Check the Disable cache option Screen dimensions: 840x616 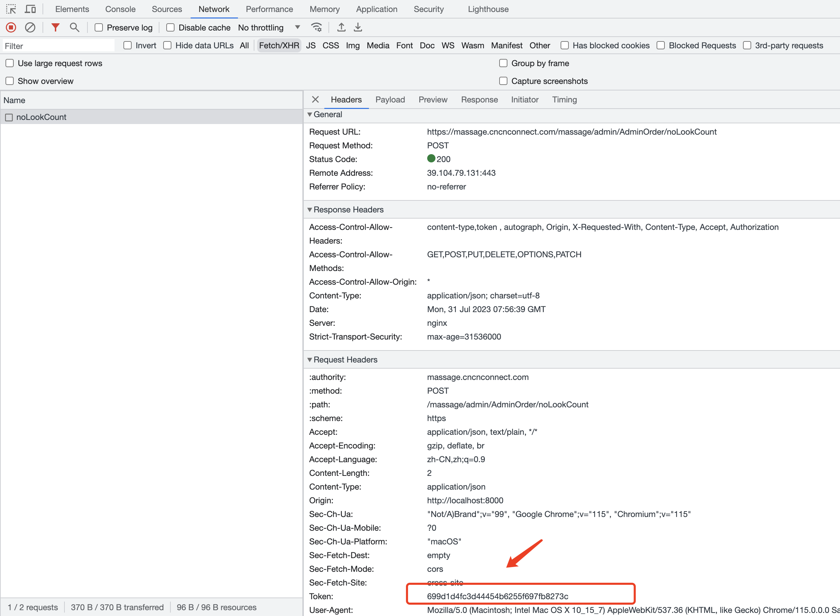click(170, 28)
